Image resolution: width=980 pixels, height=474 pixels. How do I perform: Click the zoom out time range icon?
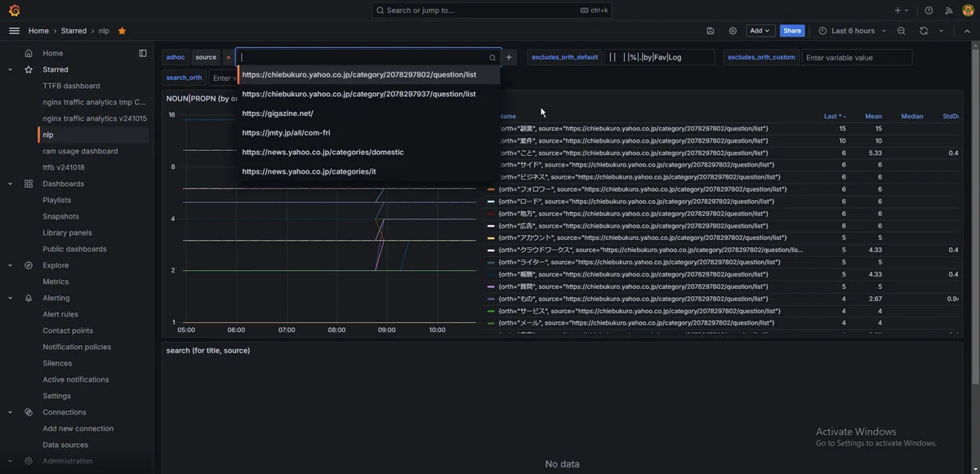click(902, 31)
